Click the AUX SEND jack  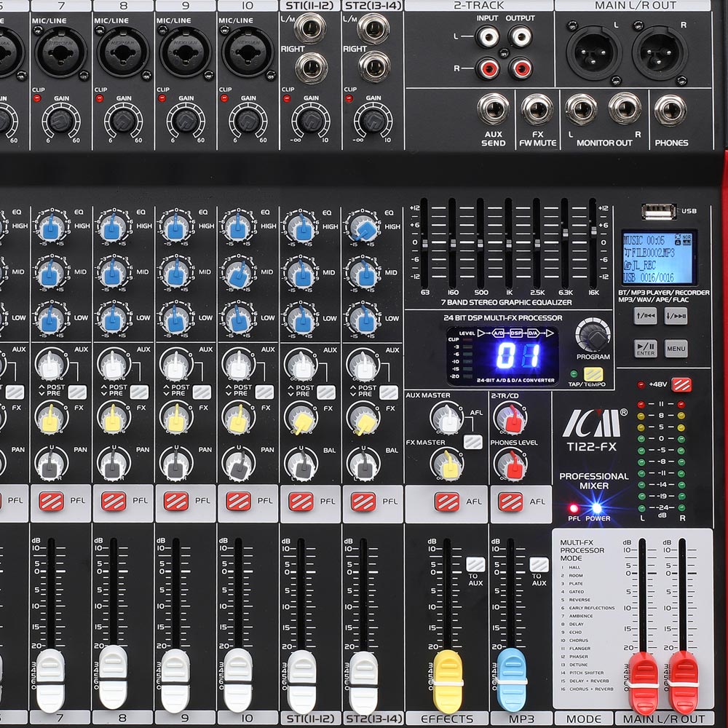click(493, 109)
